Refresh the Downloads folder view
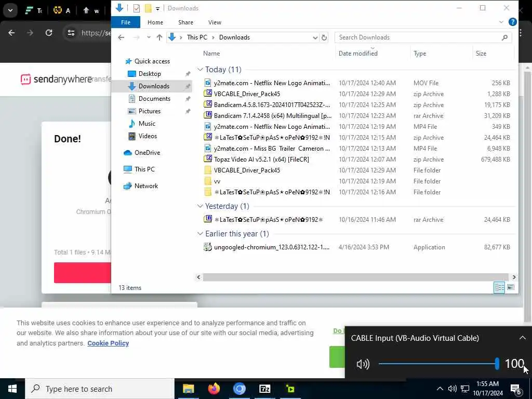 click(x=324, y=37)
